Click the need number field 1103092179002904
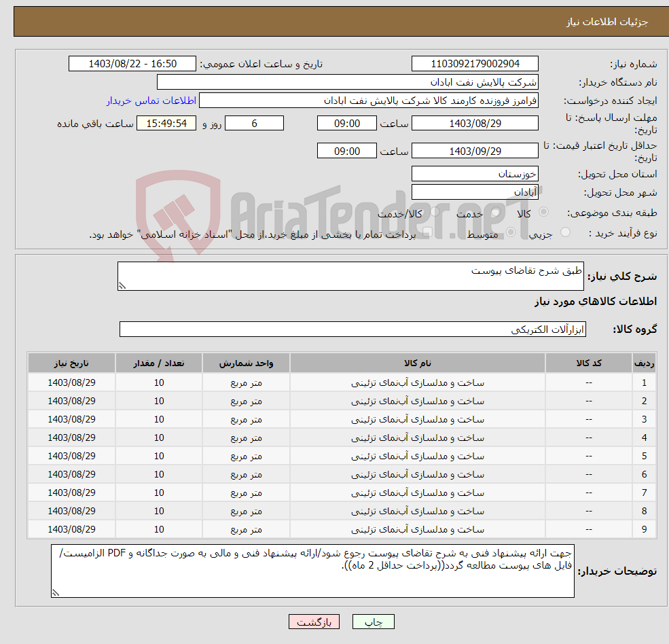The width and height of the screenshot is (669, 644). (x=475, y=64)
